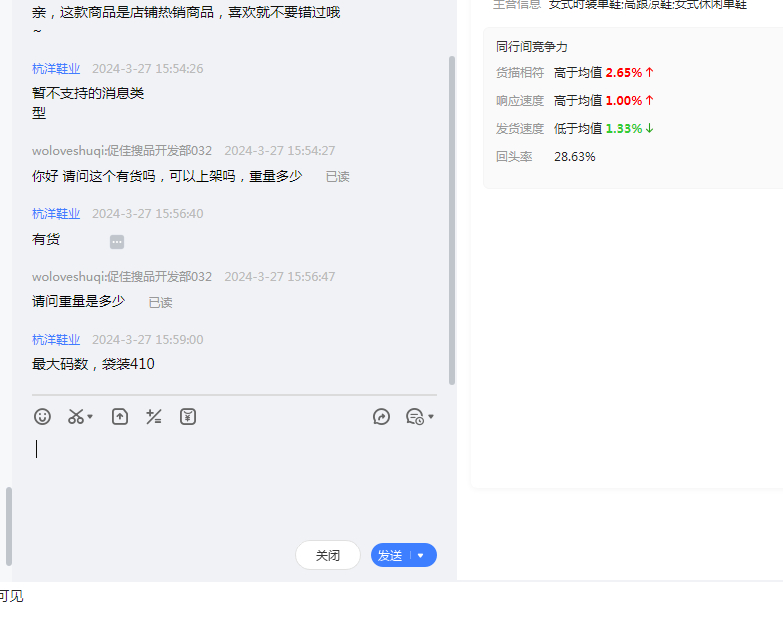The width and height of the screenshot is (783, 633).
Task: Click the 发送 send button
Action: 390,556
